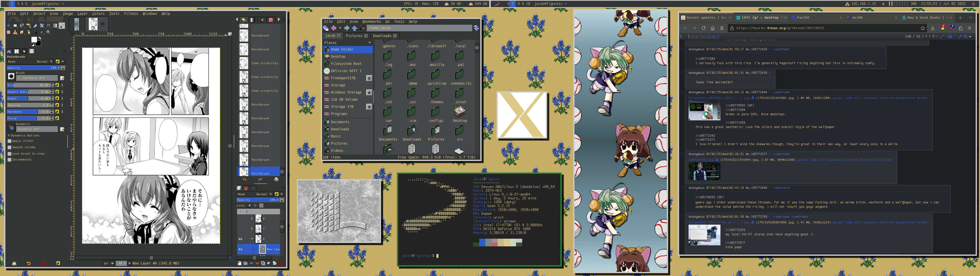Open the .themes folder

click(436, 95)
